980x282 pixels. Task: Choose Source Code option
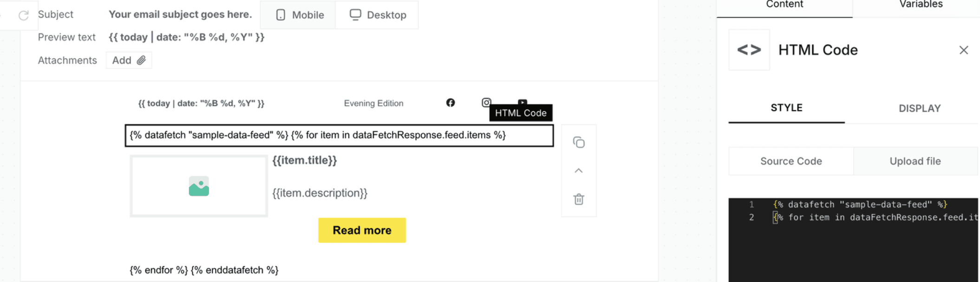pyautogui.click(x=791, y=161)
